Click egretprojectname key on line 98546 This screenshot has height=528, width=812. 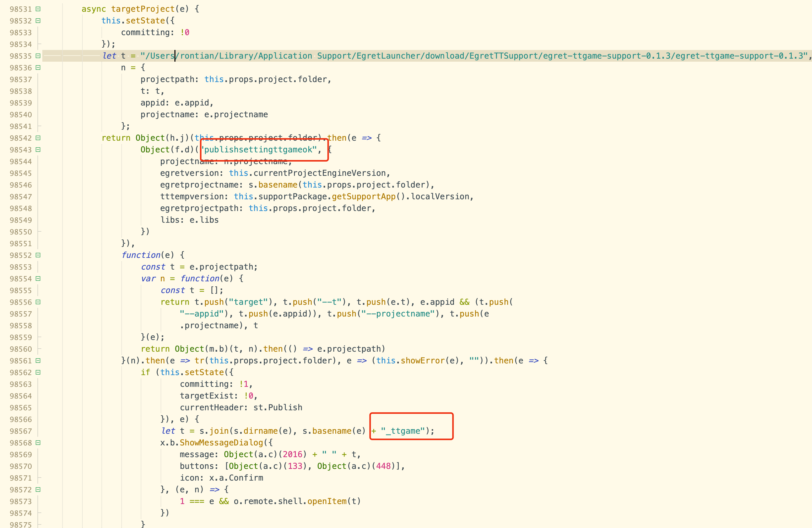coord(199,185)
